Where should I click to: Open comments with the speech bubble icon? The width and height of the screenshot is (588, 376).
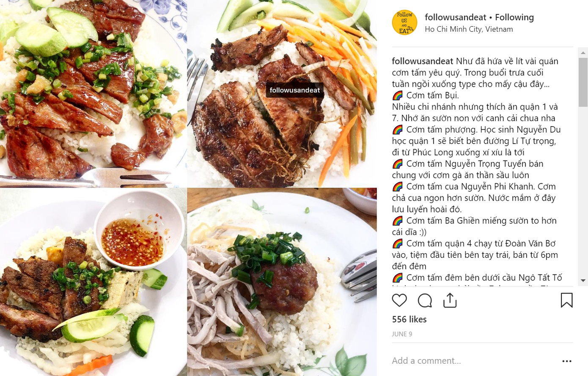tap(425, 301)
